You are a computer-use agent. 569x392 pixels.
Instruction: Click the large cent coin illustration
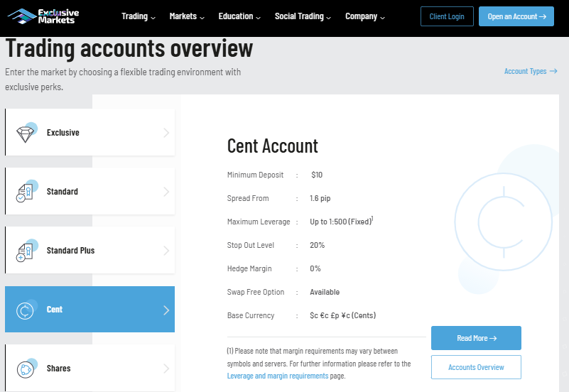coord(504,222)
